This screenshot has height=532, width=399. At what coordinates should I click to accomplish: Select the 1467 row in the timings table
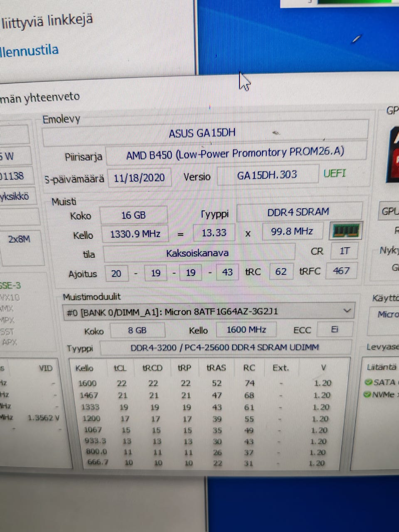206,395
